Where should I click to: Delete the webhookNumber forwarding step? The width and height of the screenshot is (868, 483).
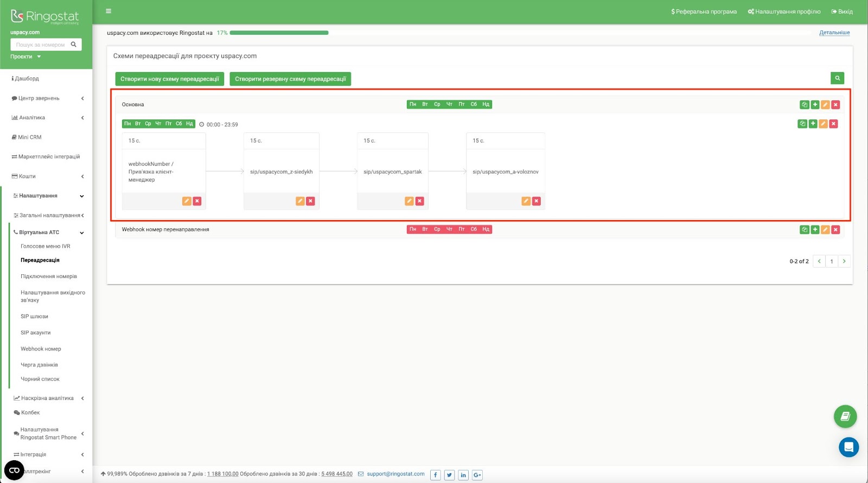pyautogui.click(x=197, y=201)
